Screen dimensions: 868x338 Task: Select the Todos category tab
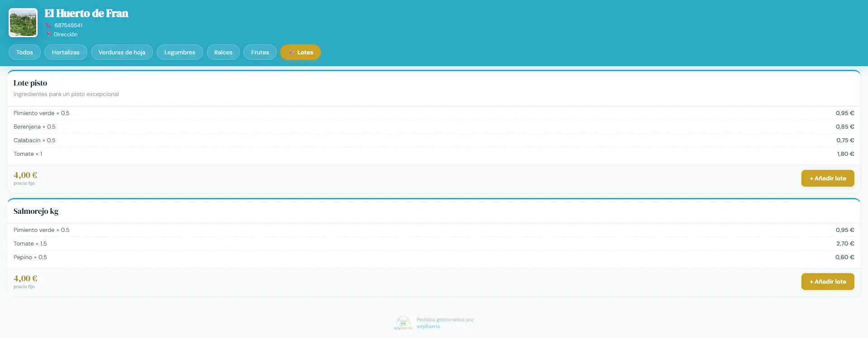(x=24, y=53)
